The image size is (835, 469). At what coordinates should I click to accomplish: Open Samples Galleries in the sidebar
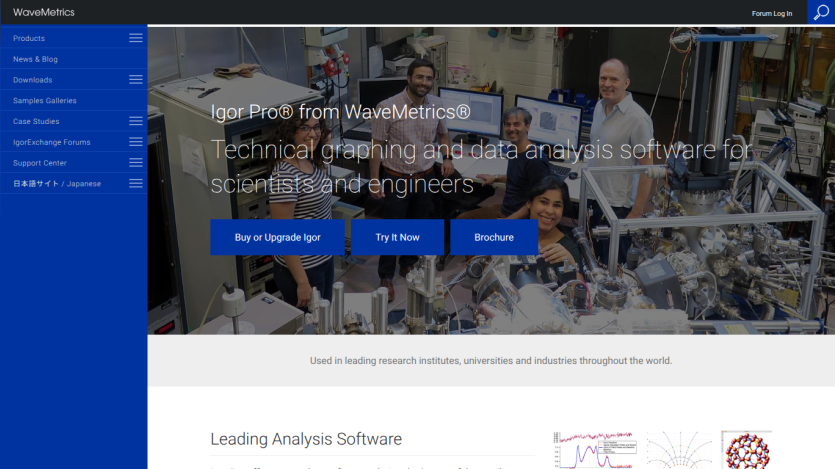(x=45, y=101)
